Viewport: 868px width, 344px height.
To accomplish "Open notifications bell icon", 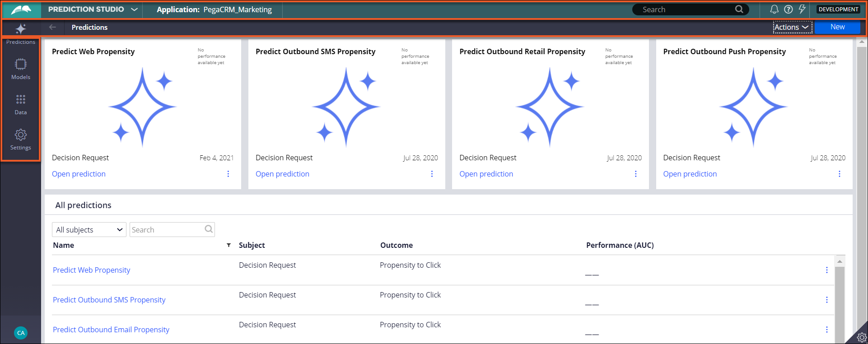I will tap(774, 9).
